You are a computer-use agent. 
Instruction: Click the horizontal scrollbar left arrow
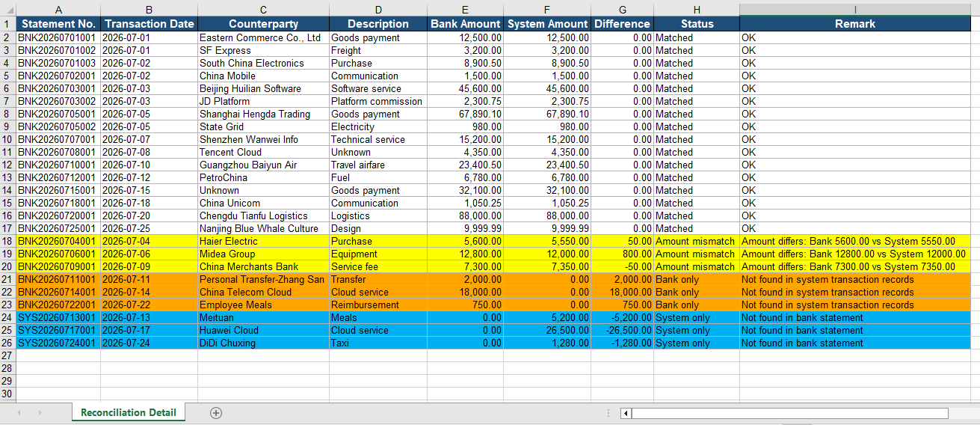[626, 413]
